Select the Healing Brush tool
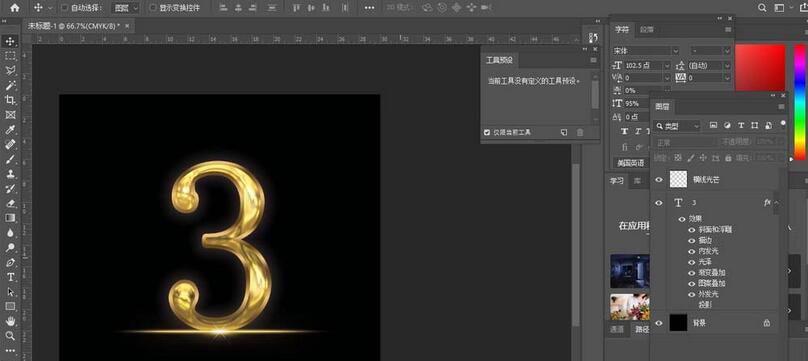 [10, 145]
